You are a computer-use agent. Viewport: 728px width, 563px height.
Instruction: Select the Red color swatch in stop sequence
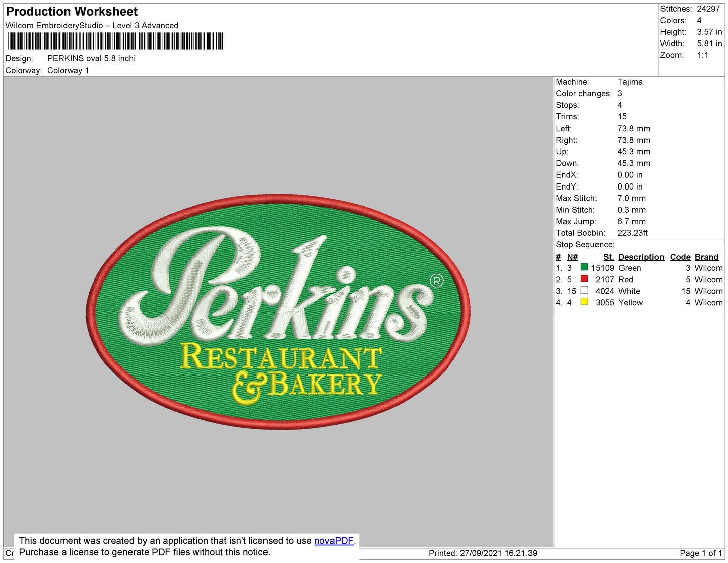[584, 279]
